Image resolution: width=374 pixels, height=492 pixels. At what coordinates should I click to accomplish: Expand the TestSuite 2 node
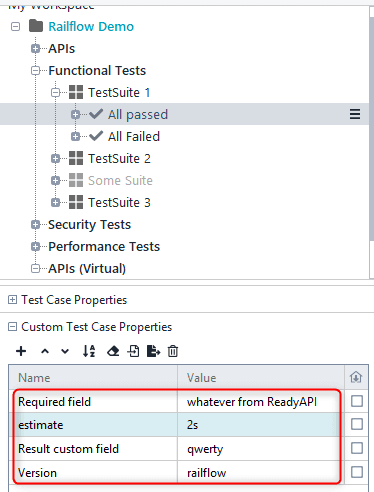(x=55, y=158)
